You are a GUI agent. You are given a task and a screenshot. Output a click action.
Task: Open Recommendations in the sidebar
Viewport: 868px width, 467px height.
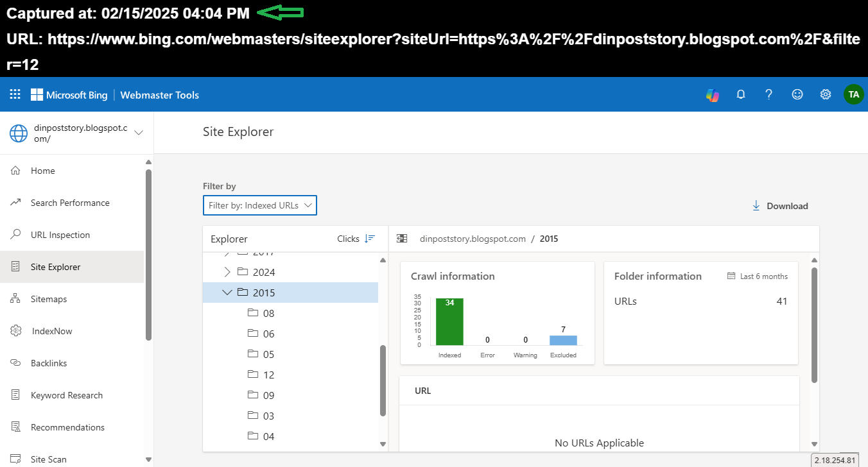pyautogui.click(x=72, y=427)
